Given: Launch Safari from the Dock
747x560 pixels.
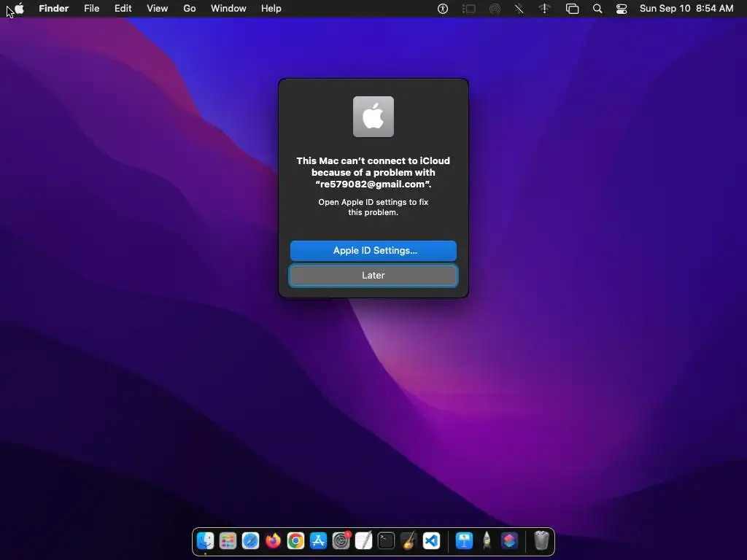Looking at the screenshot, I should coord(250,541).
